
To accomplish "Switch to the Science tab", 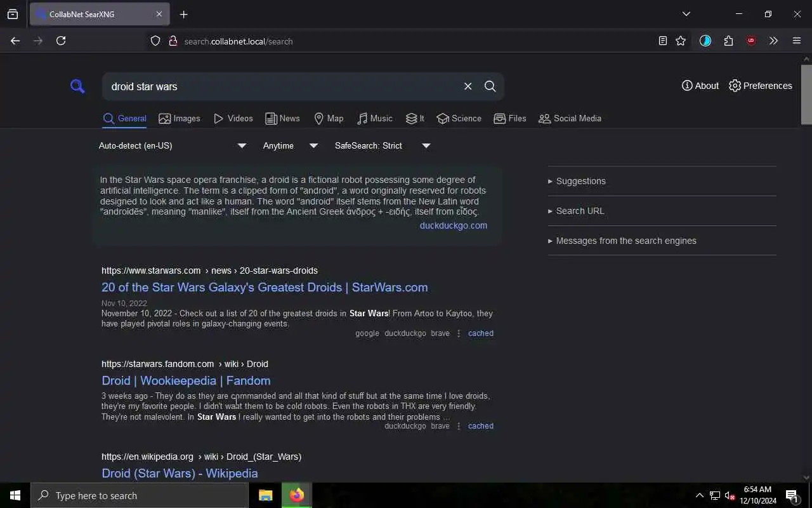I will coord(459,119).
